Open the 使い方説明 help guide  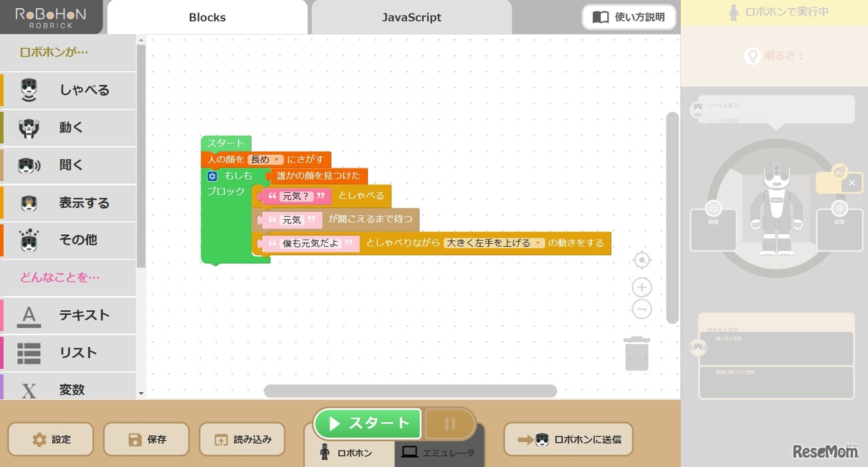629,17
